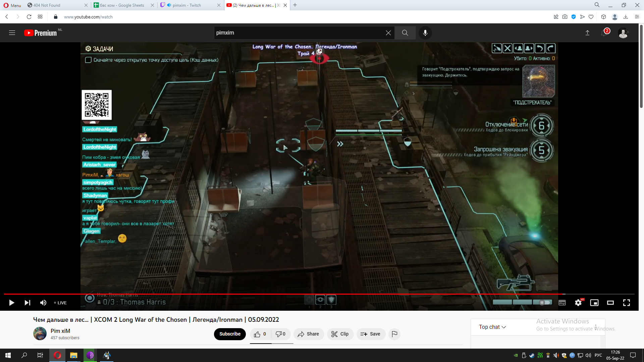The image size is (644, 362).
Task: Switch to theater mode
Action: [x=610, y=303]
